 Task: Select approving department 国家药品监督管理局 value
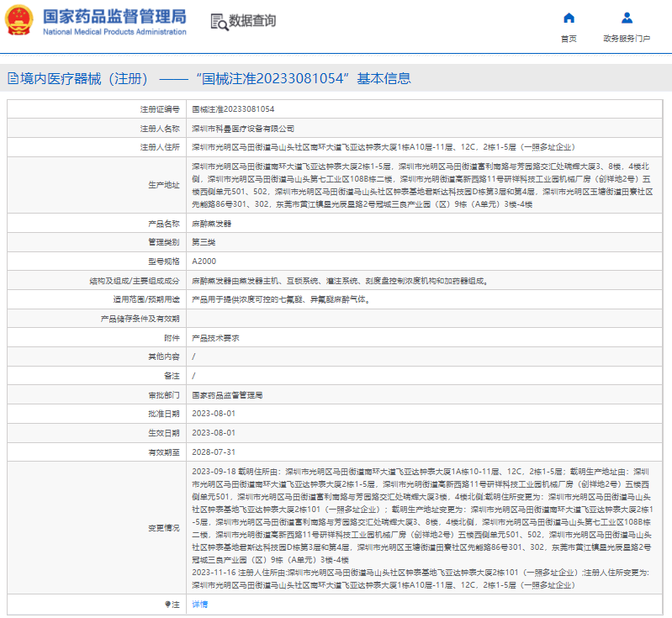click(x=227, y=394)
